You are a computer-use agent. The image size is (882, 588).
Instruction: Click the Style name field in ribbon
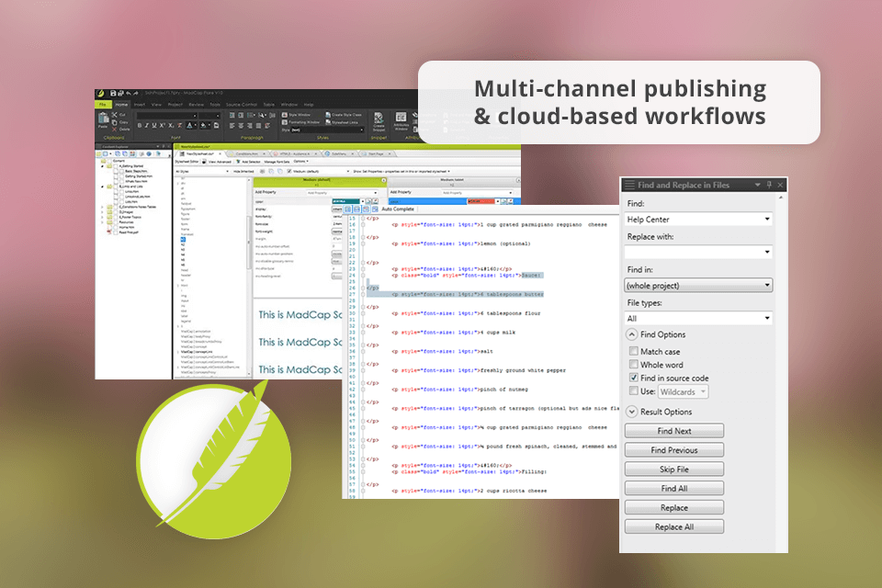coord(328,130)
